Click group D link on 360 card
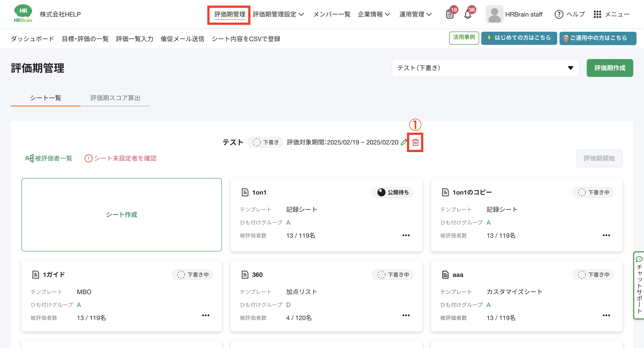 288,305
